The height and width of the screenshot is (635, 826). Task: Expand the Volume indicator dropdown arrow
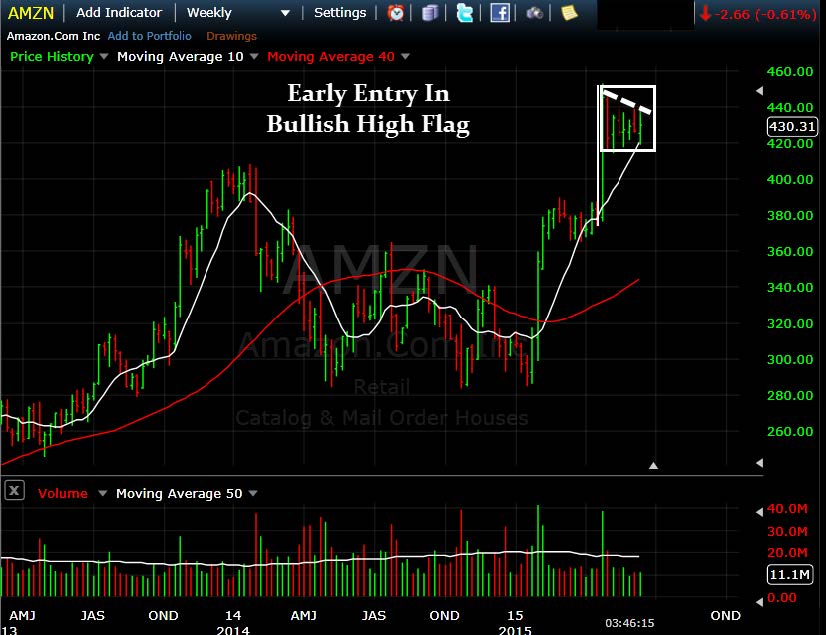(x=103, y=493)
